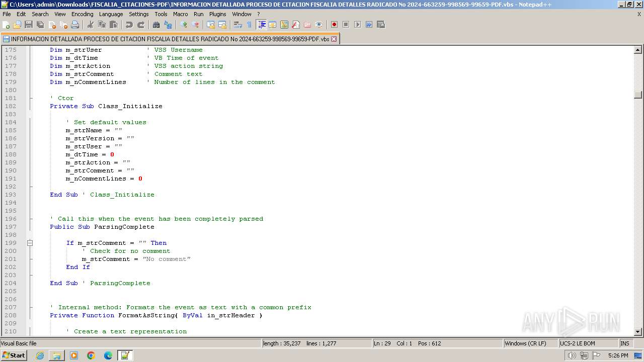Click the volume speaker tray icon
The height and width of the screenshot is (362, 644).
(572, 355)
